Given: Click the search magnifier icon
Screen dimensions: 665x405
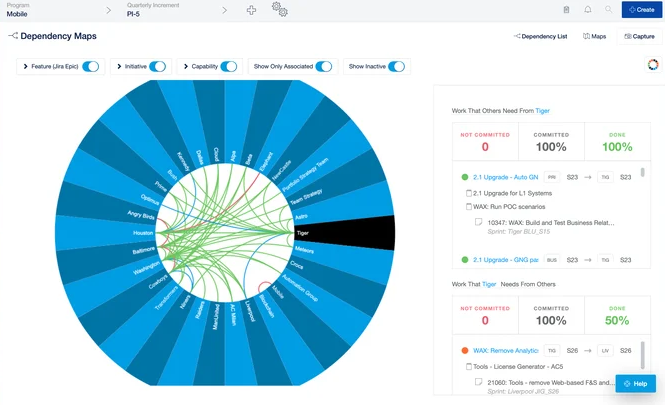Looking at the screenshot, I should click(x=608, y=10).
